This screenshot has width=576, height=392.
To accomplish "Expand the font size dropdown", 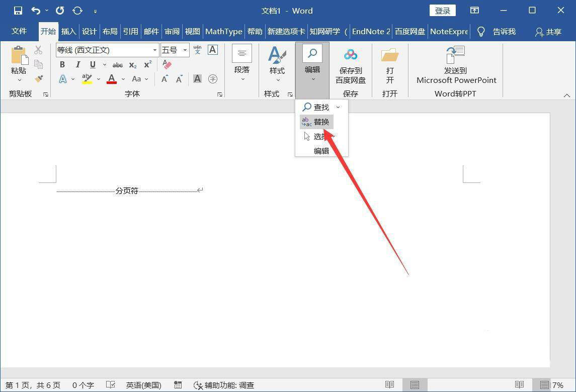I will point(184,50).
